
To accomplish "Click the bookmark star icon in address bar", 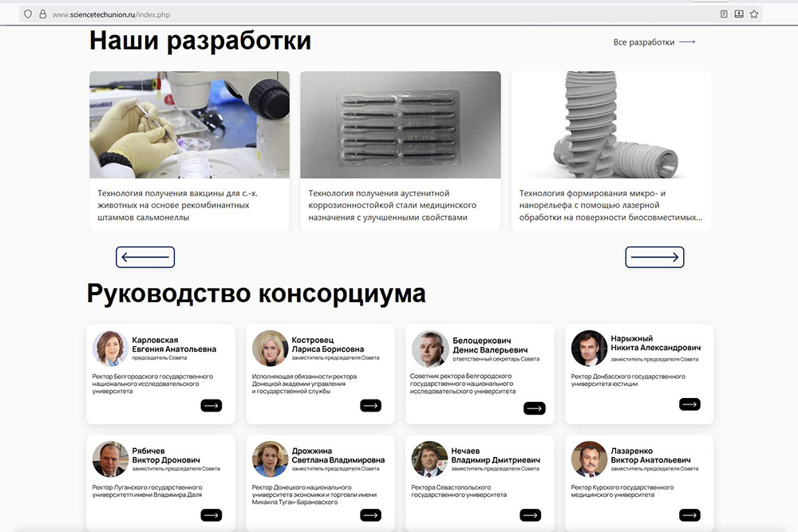I will 753,14.
